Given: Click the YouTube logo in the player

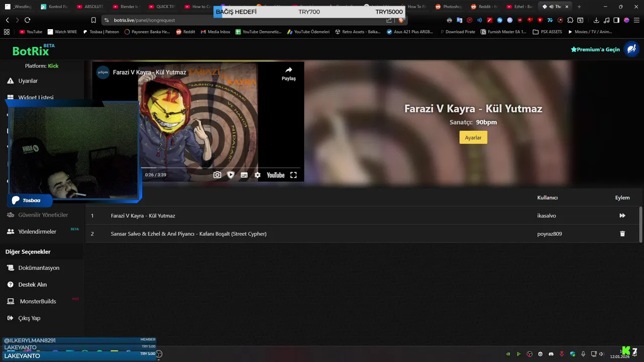Looking at the screenshot, I should pos(276,175).
